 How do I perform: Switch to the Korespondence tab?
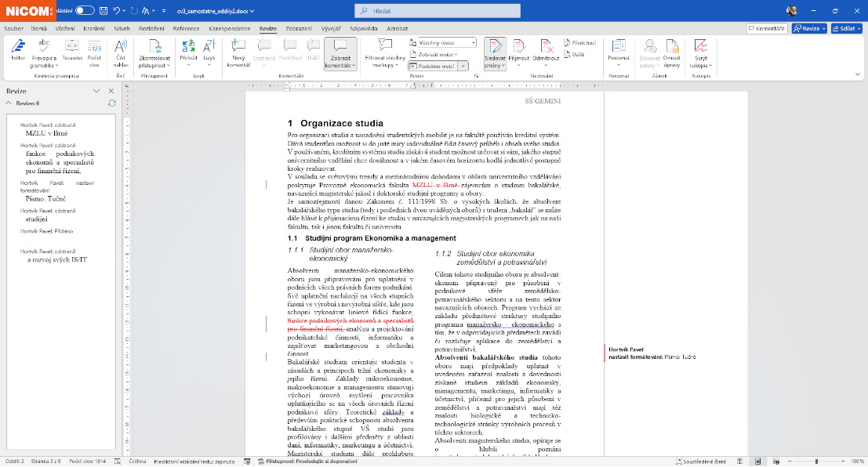[x=230, y=28]
